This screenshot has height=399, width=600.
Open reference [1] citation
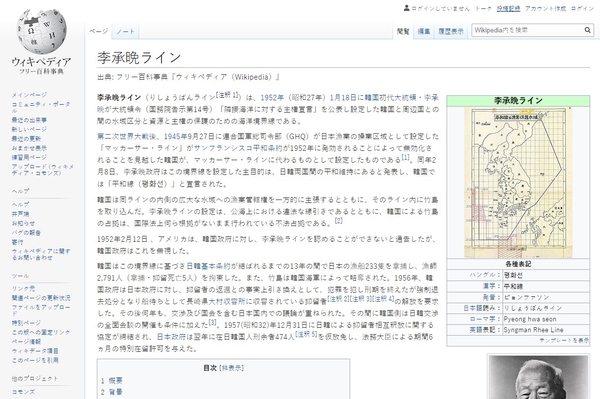tap(405, 157)
